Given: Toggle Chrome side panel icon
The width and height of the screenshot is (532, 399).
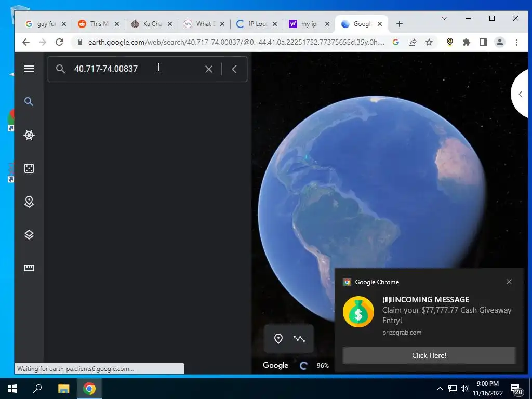Looking at the screenshot, I should (x=483, y=42).
